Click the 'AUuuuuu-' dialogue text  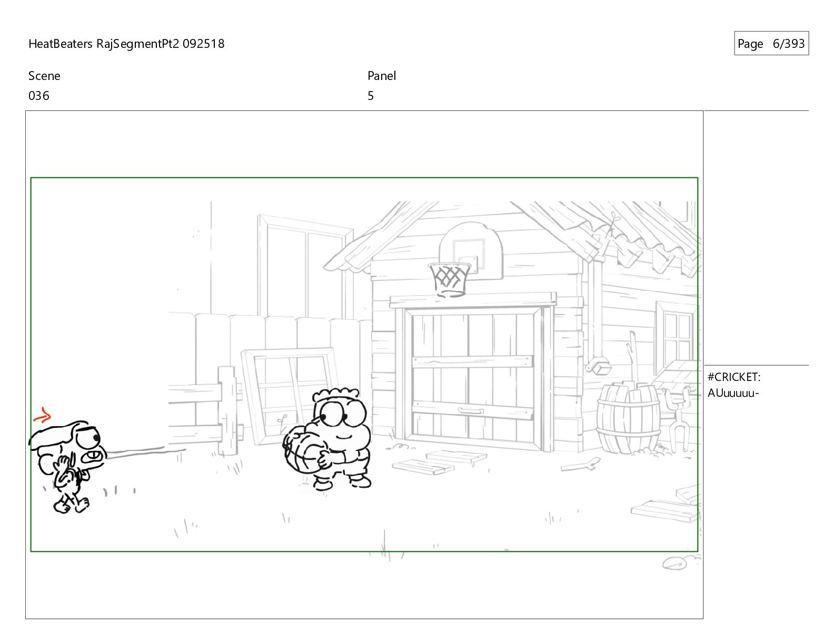pyautogui.click(x=733, y=393)
